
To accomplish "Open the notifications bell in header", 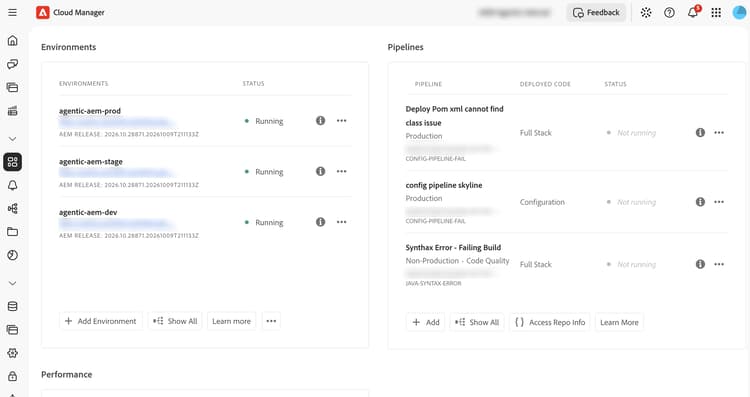I will point(693,13).
